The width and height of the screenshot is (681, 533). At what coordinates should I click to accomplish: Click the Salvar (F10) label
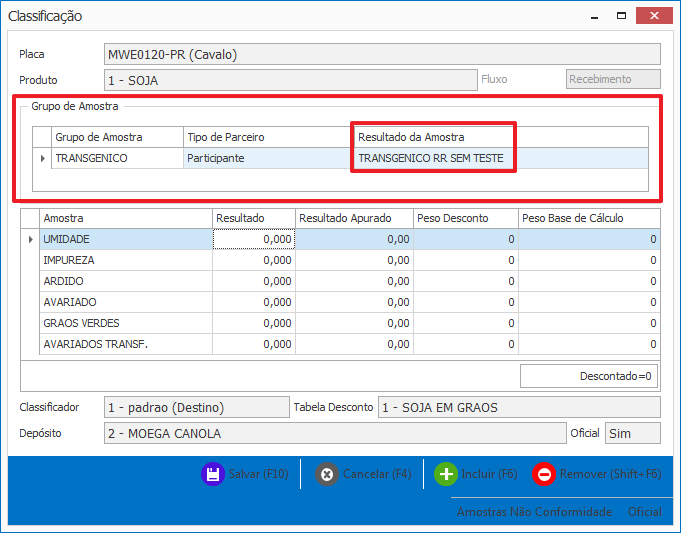[258, 473]
